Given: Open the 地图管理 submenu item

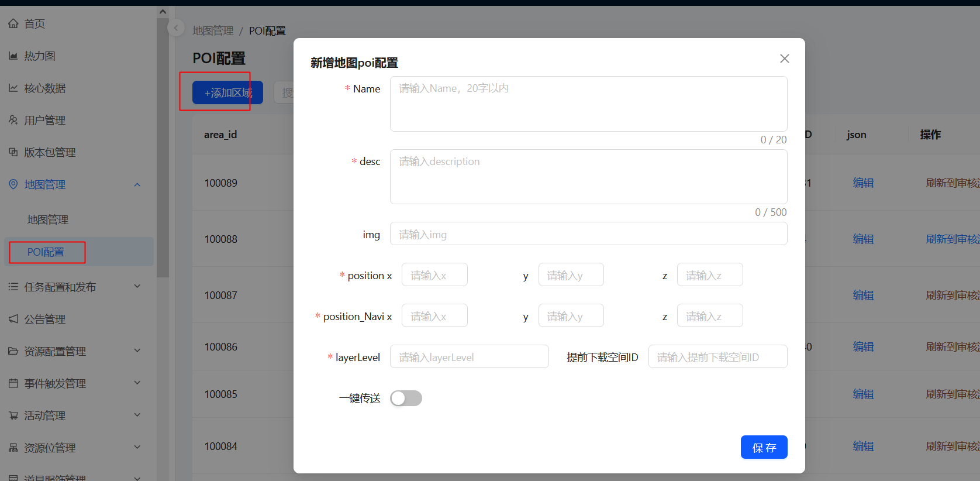Looking at the screenshot, I should [48, 220].
